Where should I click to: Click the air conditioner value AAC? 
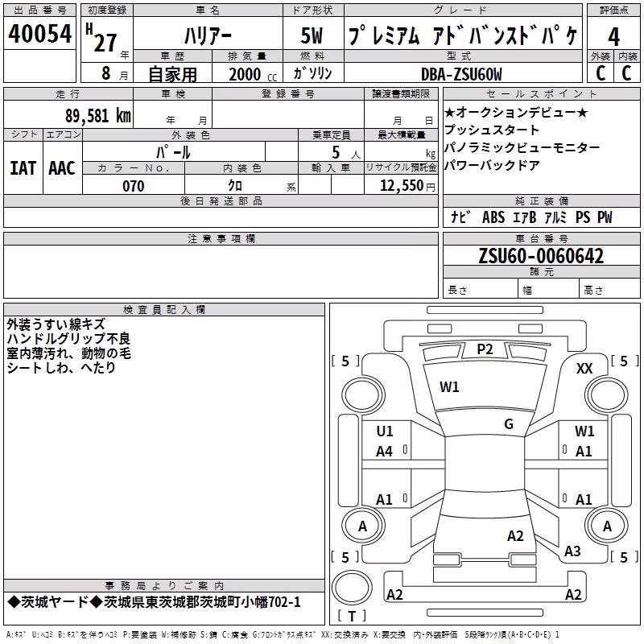pos(62,168)
